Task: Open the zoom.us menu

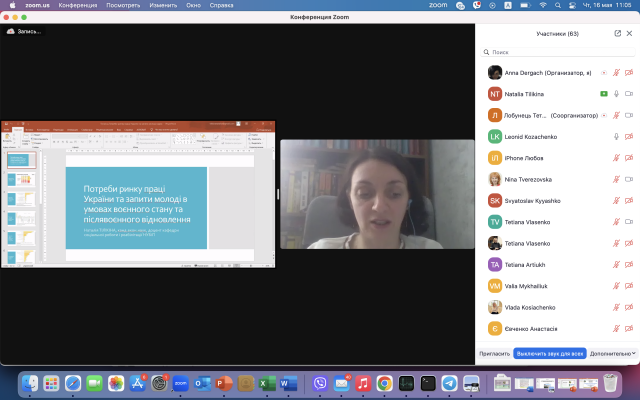Action: pyautogui.click(x=38, y=5)
